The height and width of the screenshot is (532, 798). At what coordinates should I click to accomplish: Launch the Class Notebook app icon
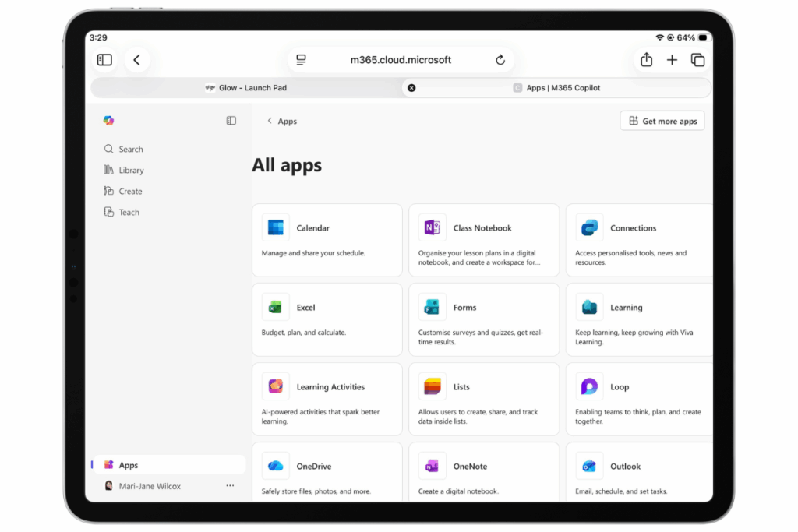pos(432,228)
